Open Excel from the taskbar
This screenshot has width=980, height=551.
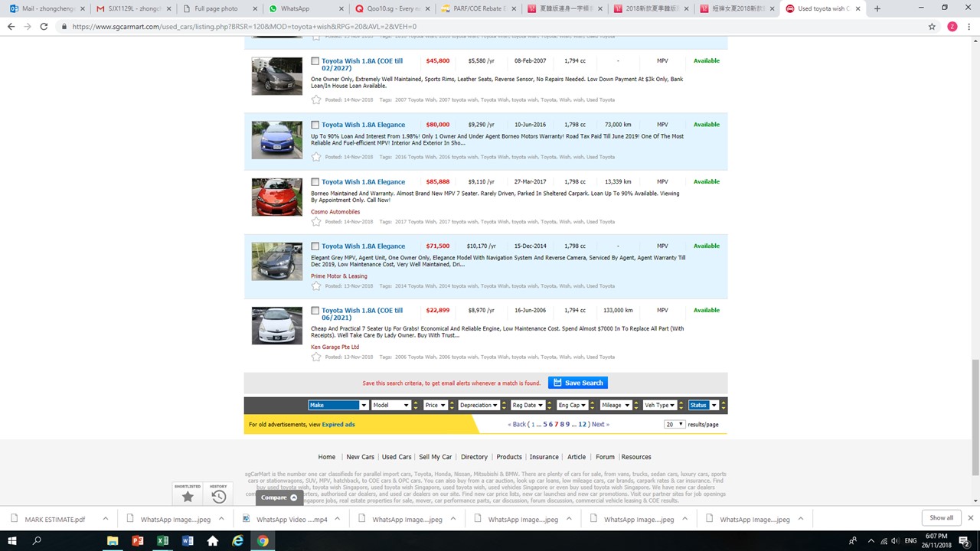162,540
